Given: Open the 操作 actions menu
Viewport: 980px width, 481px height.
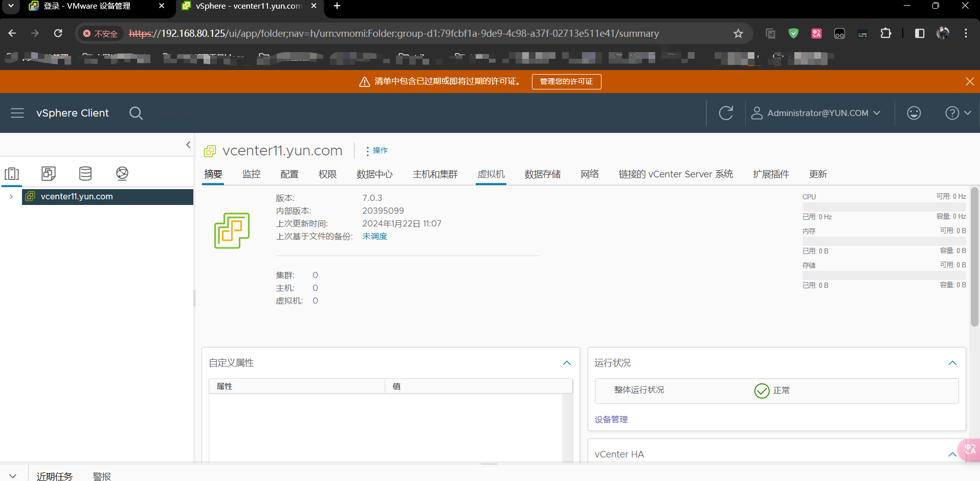Looking at the screenshot, I should (377, 151).
